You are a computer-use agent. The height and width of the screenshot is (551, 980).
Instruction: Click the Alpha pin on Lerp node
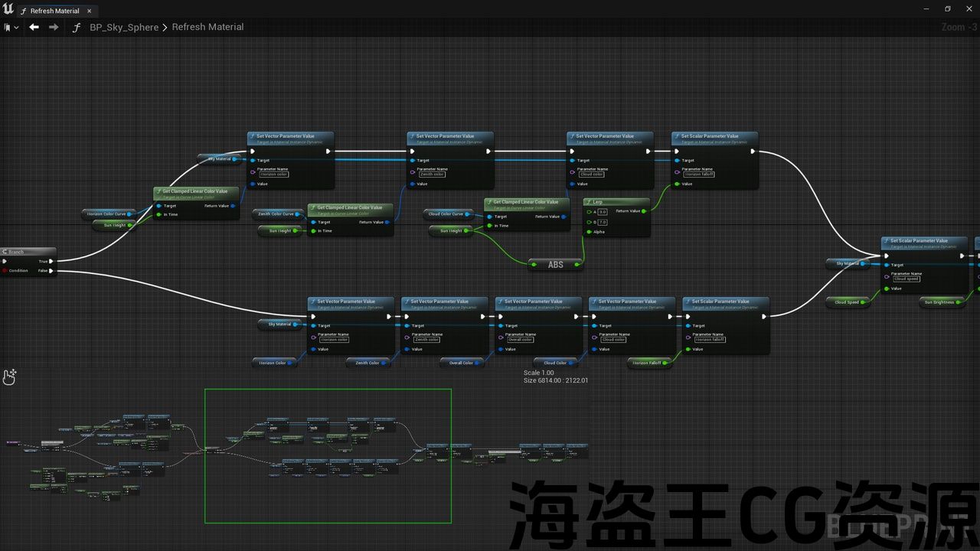click(x=588, y=231)
